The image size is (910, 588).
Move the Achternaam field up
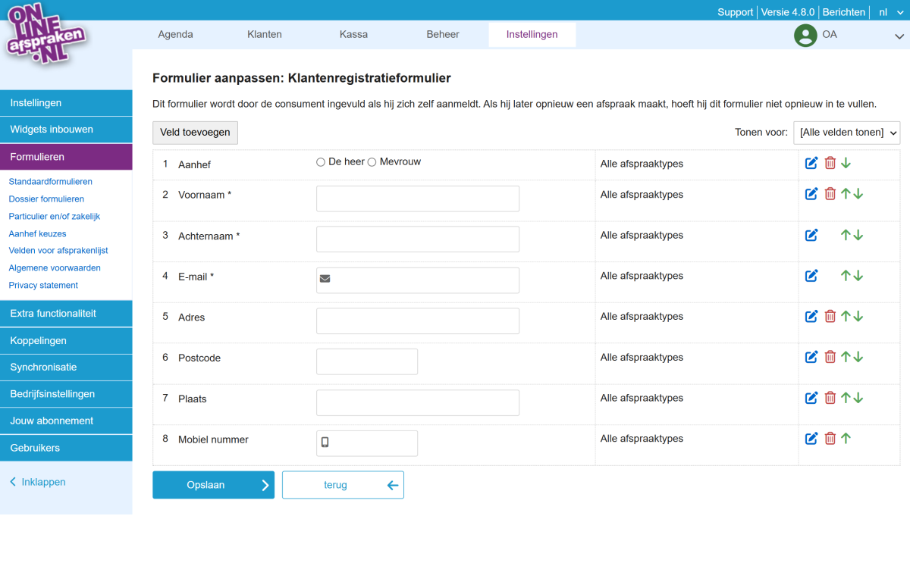click(846, 235)
